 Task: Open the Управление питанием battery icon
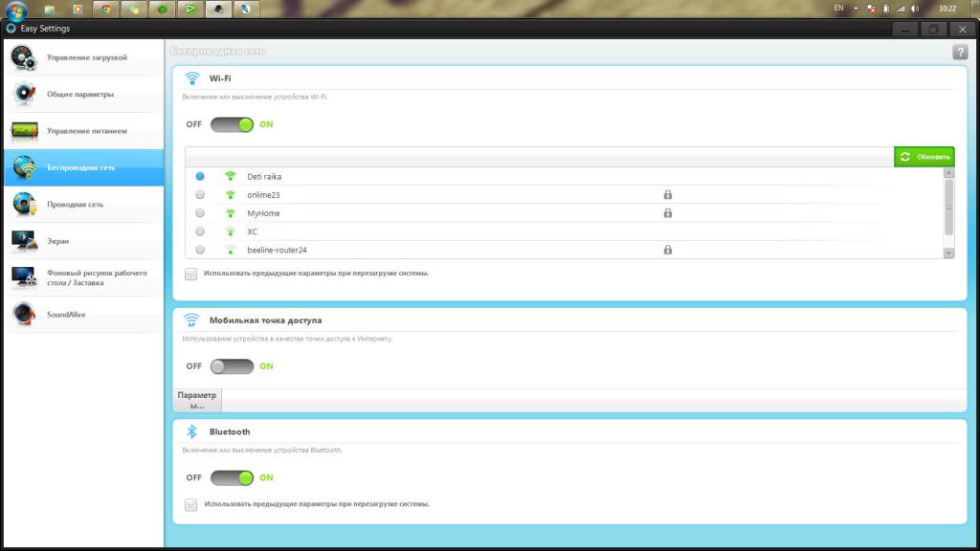(24, 130)
